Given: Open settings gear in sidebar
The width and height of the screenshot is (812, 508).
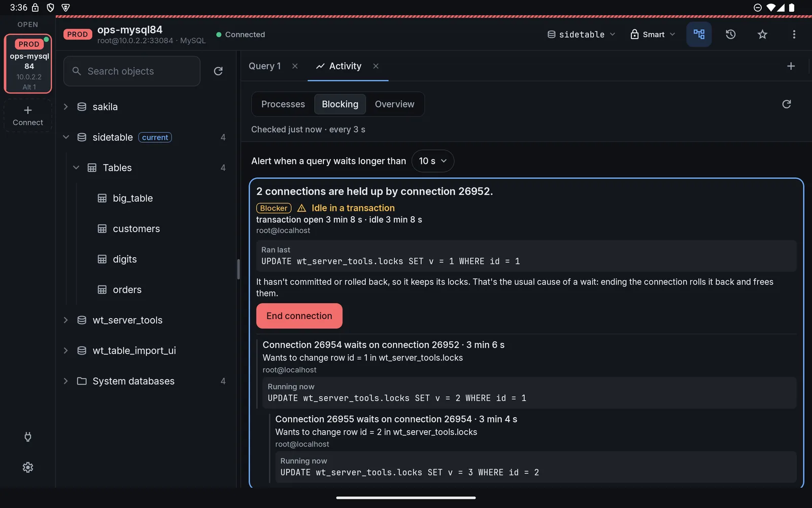Looking at the screenshot, I should pyautogui.click(x=28, y=467).
